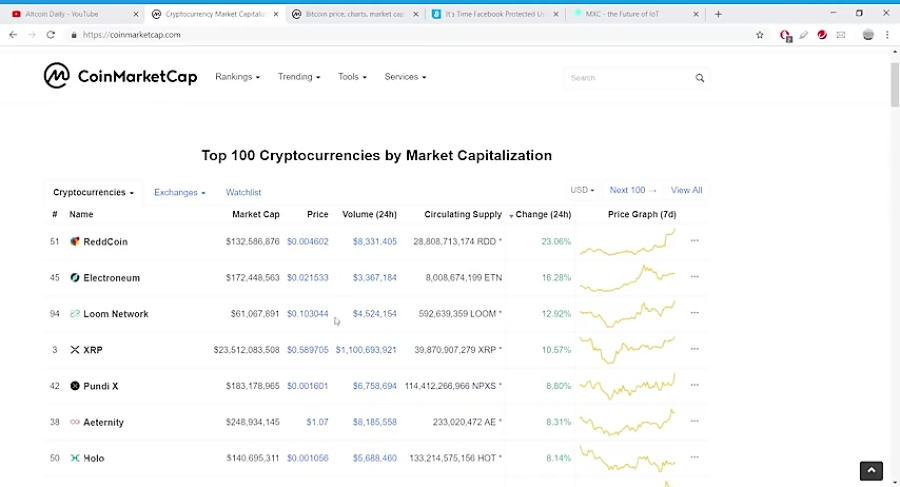Expand the Services dropdown menu

pos(405,76)
